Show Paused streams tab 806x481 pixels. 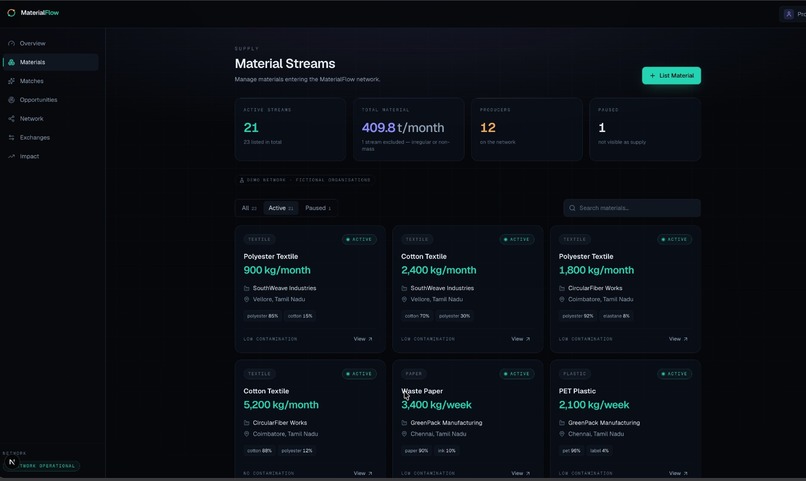click(318, 208)
